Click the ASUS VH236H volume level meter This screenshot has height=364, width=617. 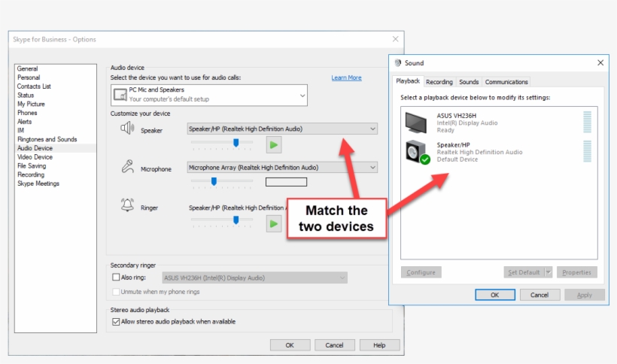pyautogui.click(x=587, y=122)
